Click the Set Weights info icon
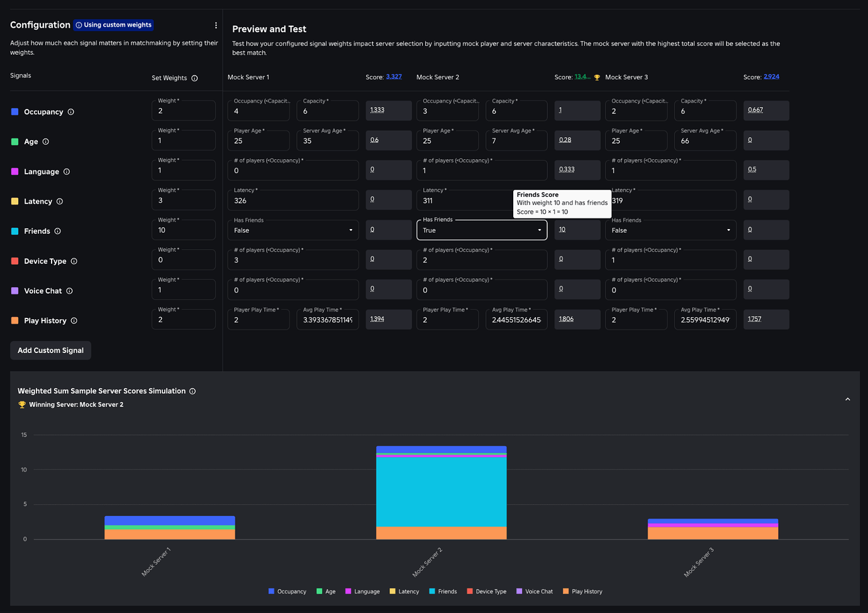Image resolution: width=868 pixels, height=613 pixels. click(x=195, y=77)
